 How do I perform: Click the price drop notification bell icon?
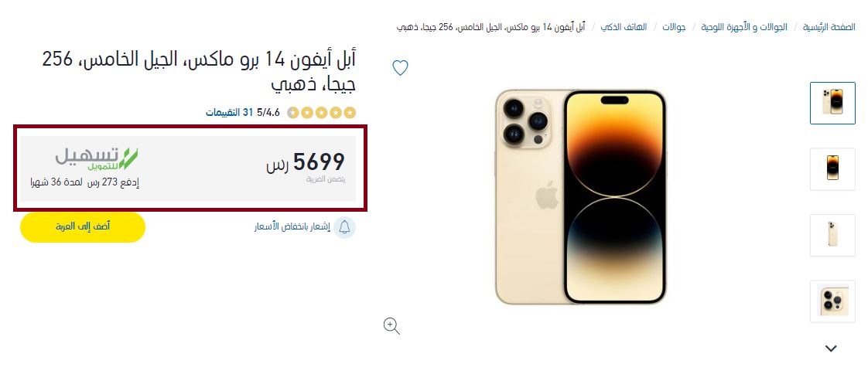pos(344,227)
